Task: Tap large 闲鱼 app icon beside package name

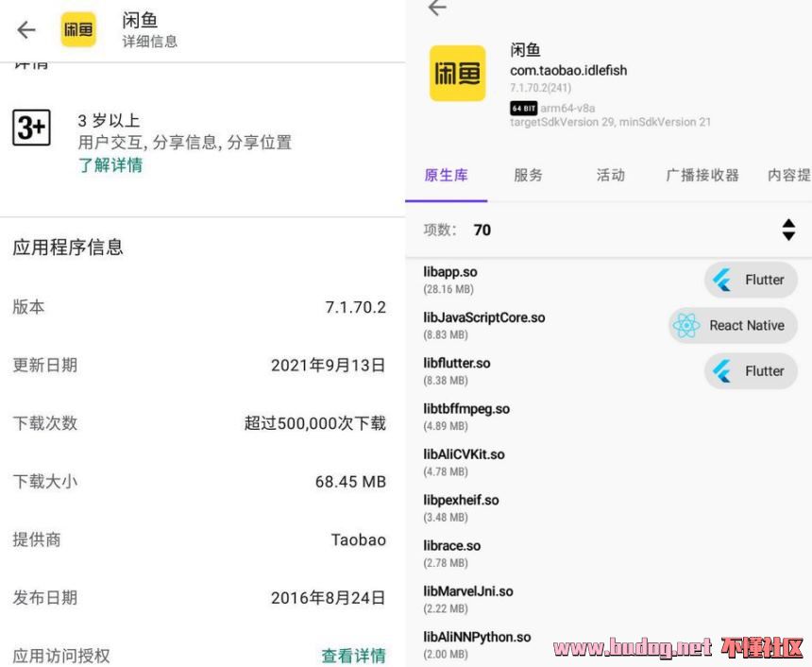Action: 457,73
